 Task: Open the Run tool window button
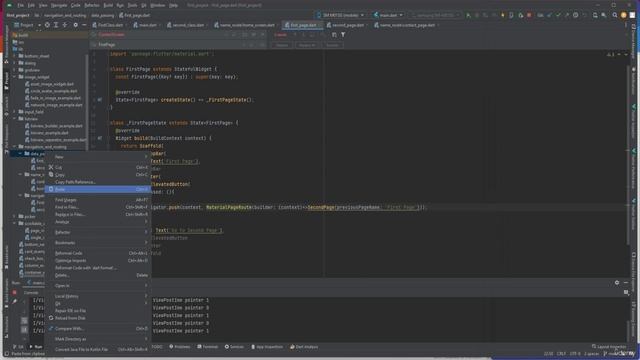pyautogui.click(x=36, y=347)
